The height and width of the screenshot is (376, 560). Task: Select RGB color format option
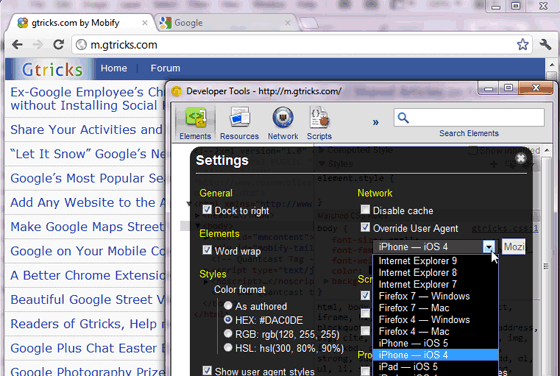click(228, 334)
